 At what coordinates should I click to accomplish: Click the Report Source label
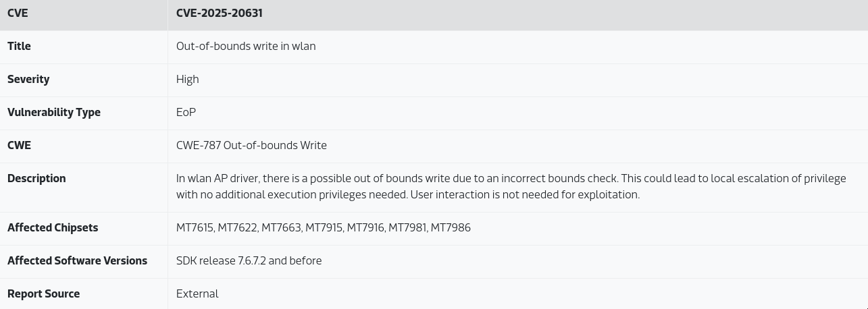click(x=43, y=293)
